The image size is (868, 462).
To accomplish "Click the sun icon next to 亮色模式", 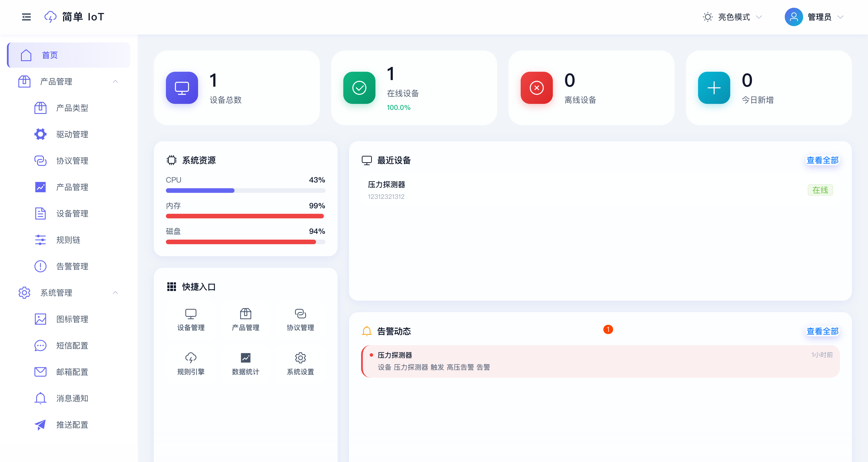I will pos(708,17).
